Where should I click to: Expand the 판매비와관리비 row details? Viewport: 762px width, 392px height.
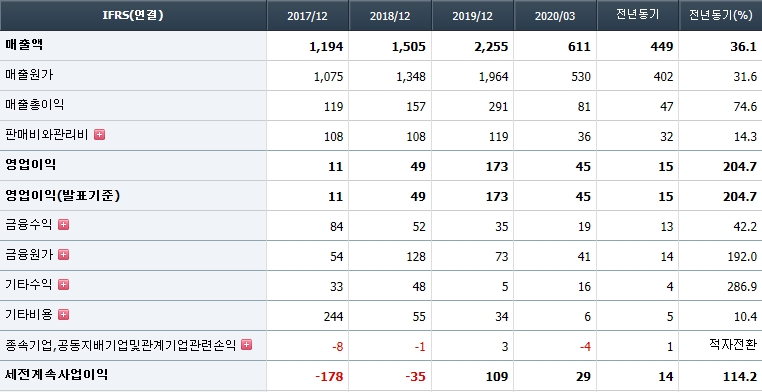100,135
